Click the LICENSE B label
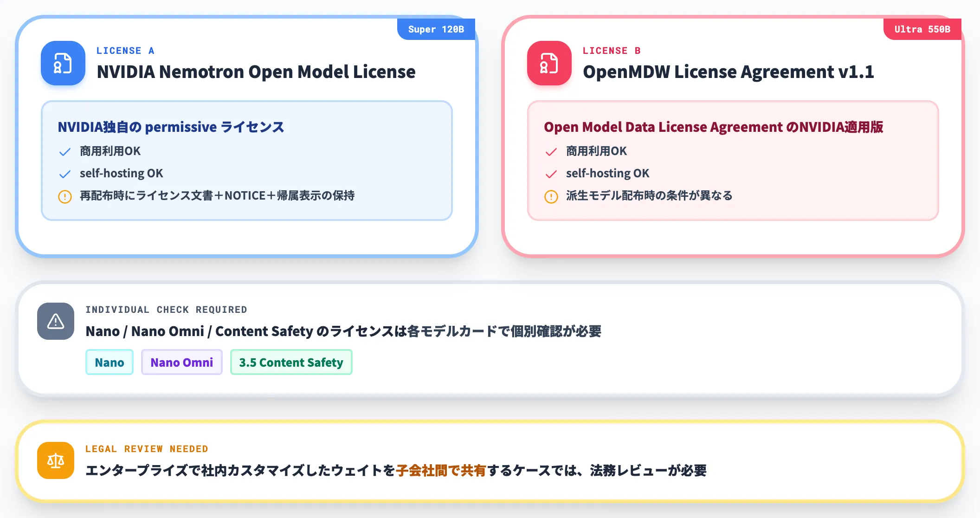This screenshot has width=980, height=518. pos(612,51)
